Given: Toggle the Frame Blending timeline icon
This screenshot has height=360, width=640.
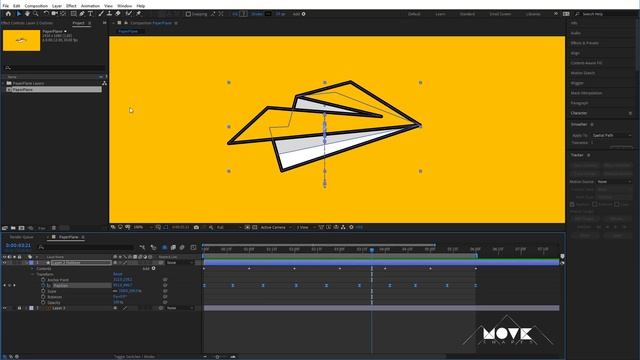Looking at the screenshot, I should tap(173, 247).
